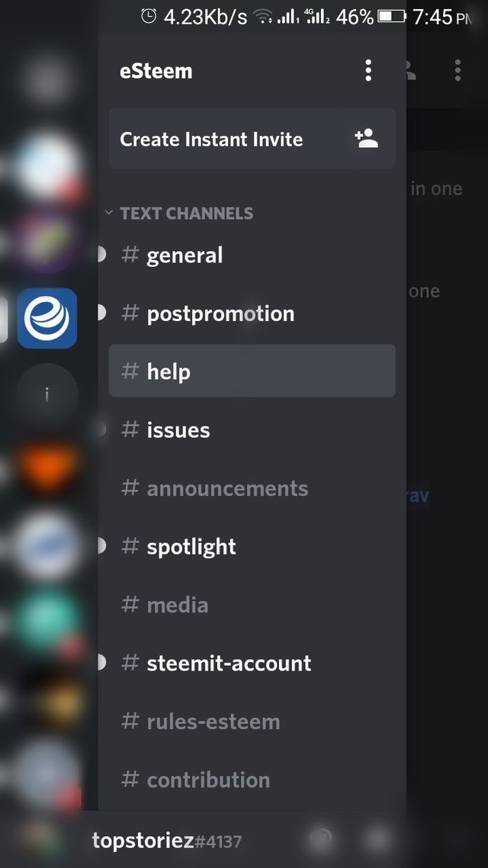
Task: Open the channel overflow menu at far right
Action: click(457, 71)
